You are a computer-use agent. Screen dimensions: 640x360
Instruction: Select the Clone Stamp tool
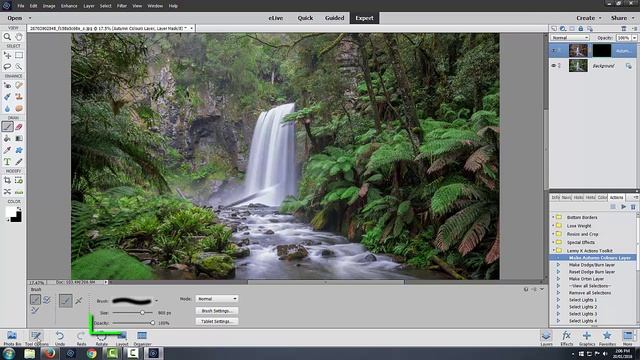coord(19,97)
